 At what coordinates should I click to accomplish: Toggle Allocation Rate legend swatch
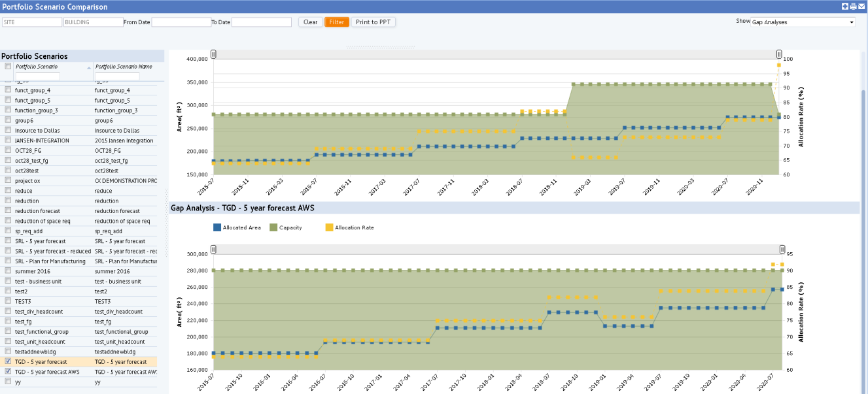click(329, 228)
